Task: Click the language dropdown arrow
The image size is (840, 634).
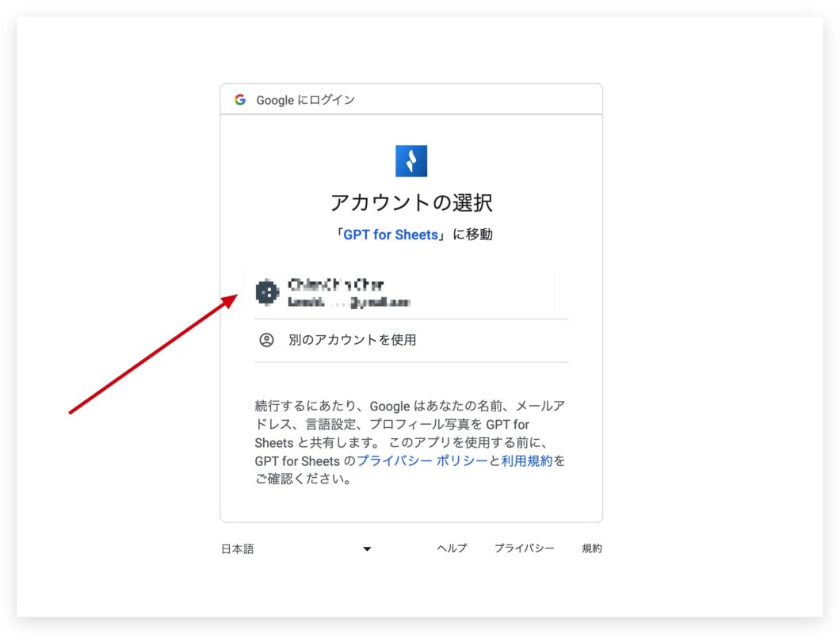Action: point(367,548)
